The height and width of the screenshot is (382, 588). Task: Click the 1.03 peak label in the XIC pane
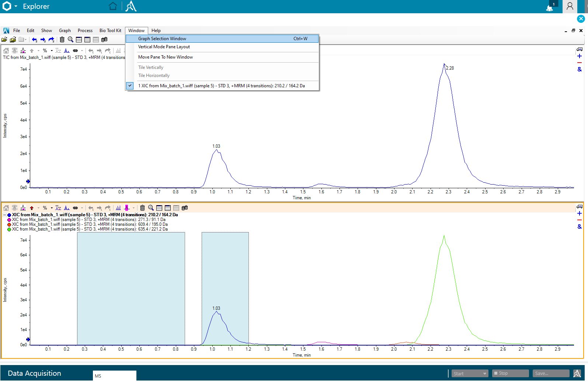pyautogui.click(x=216, y=308)
